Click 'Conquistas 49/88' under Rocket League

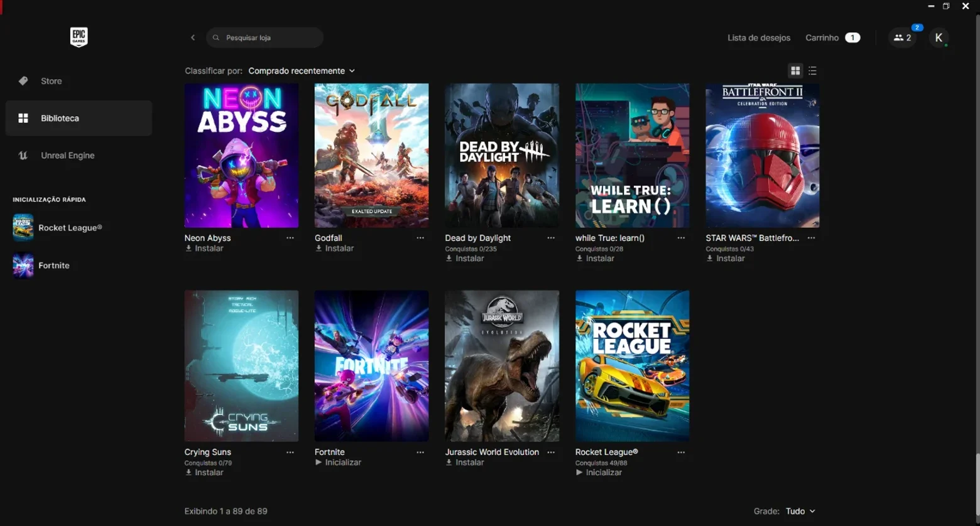point(601,463)
